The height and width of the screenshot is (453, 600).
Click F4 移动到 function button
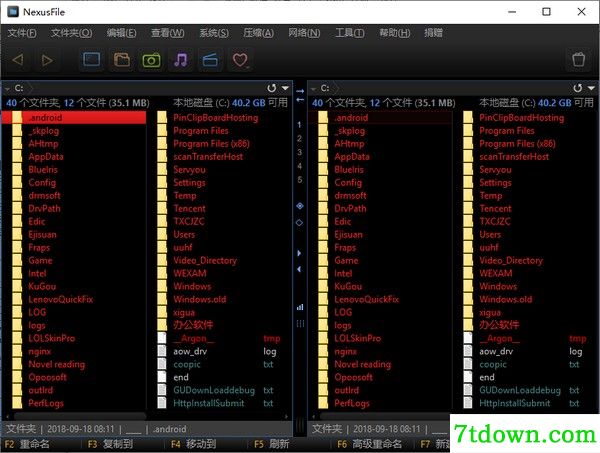(x=194, y=444)
